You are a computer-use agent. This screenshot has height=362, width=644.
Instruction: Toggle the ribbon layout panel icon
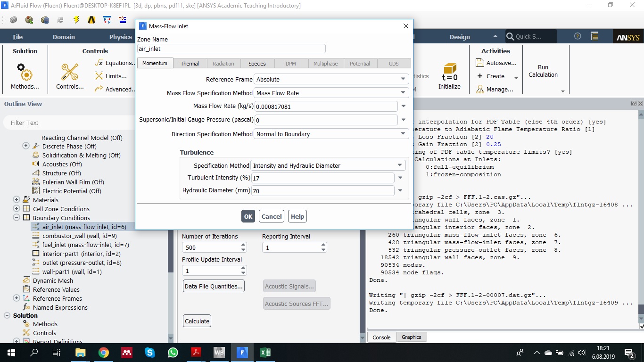pyautogui.click(x=594, y=36)
